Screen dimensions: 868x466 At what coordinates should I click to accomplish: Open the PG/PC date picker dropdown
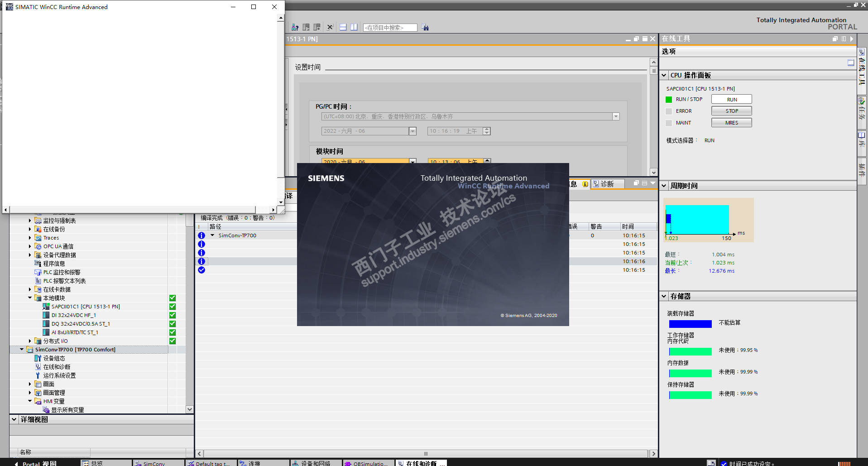pyautogui.click(x=412, y=131)
